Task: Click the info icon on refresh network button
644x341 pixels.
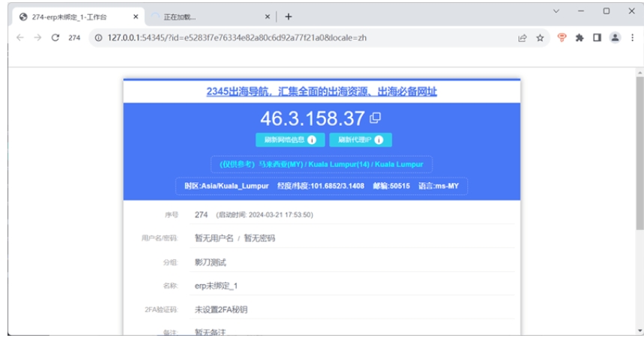Action: click(x=312, y=140)
